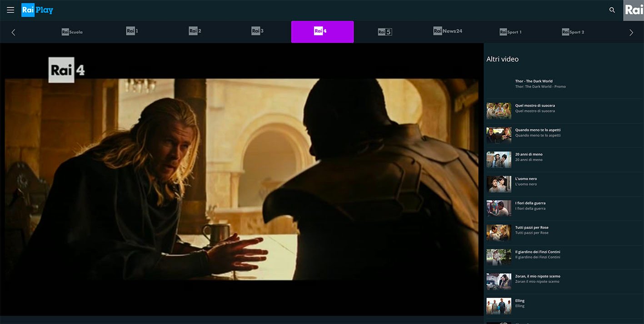Open the L'uomo nero thumbnail
Screen dimensions: 644x324
(499, 184)
